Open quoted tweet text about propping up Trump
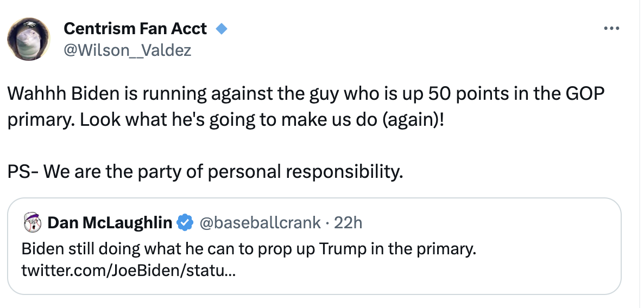 248,249
